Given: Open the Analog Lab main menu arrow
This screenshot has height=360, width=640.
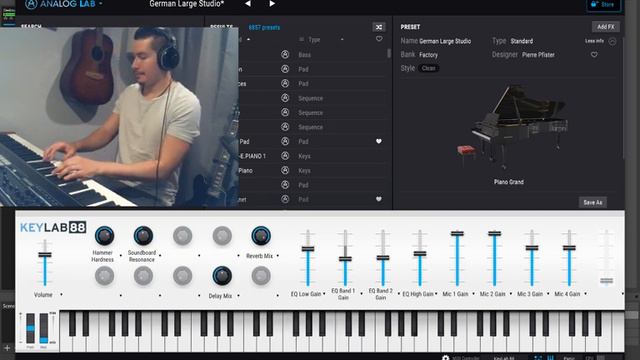Looking at the screenshot, I should pyautogui.click(x=101, y=4).
